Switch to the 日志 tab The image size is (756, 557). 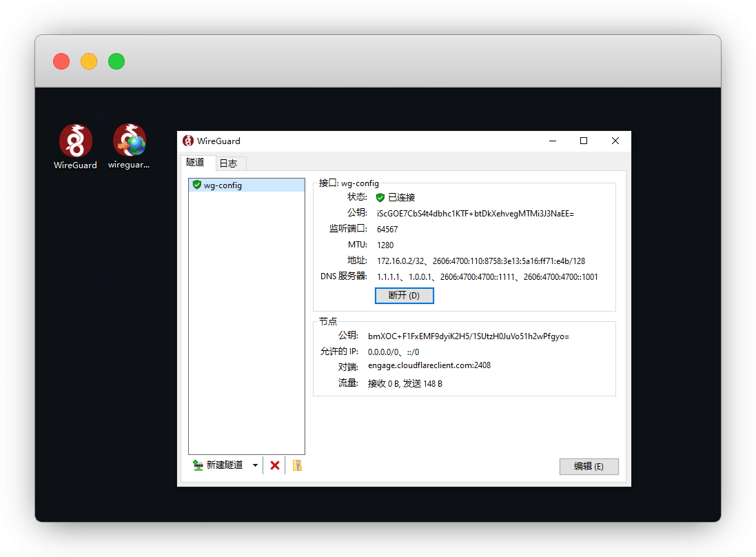[228, 163]
